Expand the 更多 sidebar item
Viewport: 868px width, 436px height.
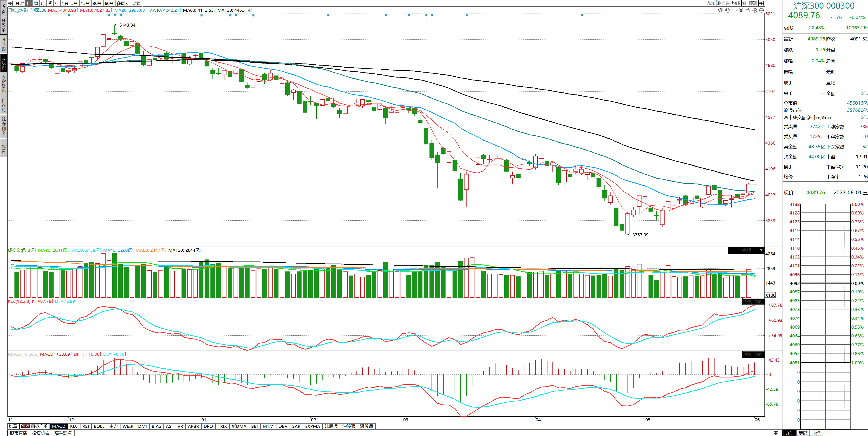click(4, 148)
